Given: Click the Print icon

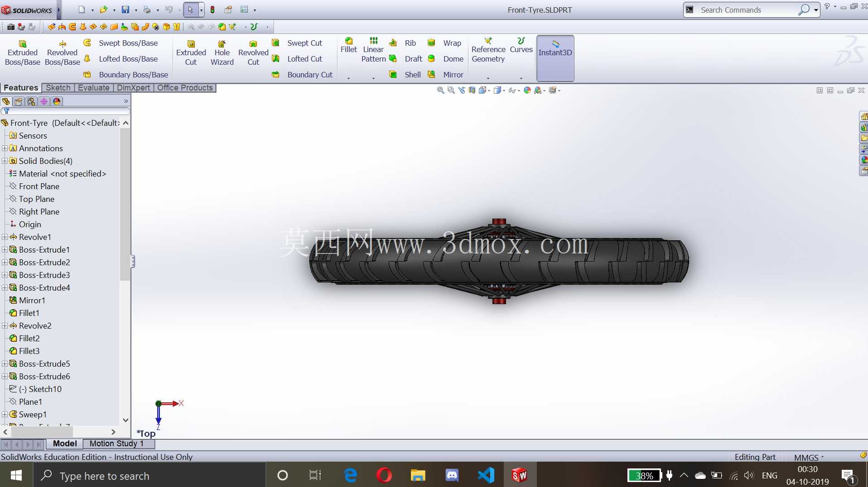Looking at the screenshot, I should [147, 10].
